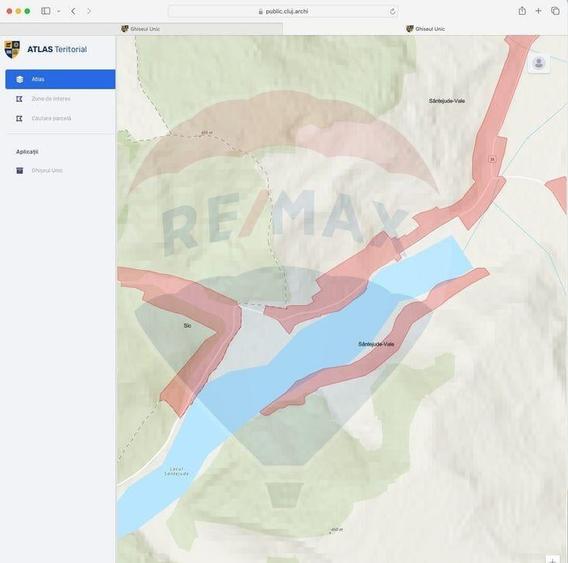Switch to the first Ghiseul Unic tab
Image resolution: width=568 pixels, height=563 pixels.
(x=141, y=29)
